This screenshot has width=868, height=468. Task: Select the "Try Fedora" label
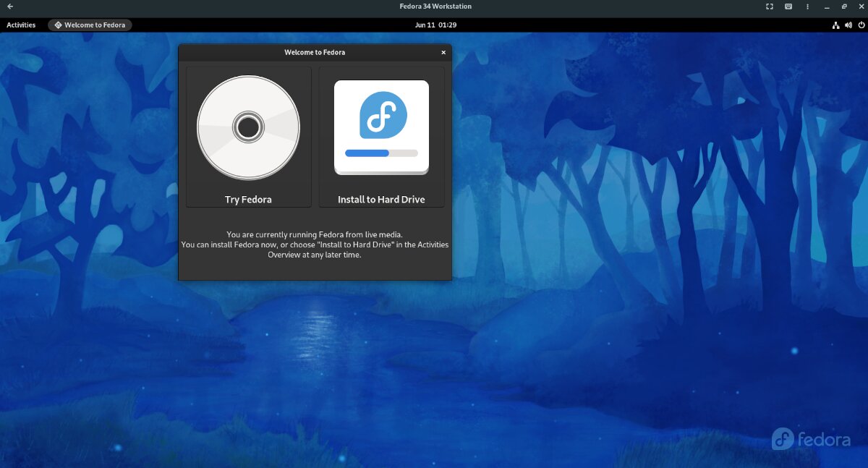pos(248,200)
